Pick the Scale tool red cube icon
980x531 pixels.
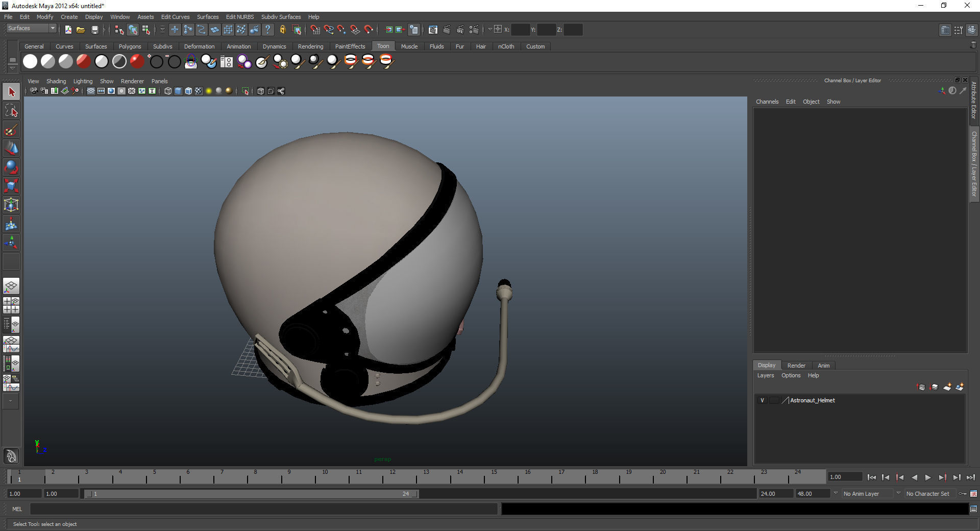[11, 186]
